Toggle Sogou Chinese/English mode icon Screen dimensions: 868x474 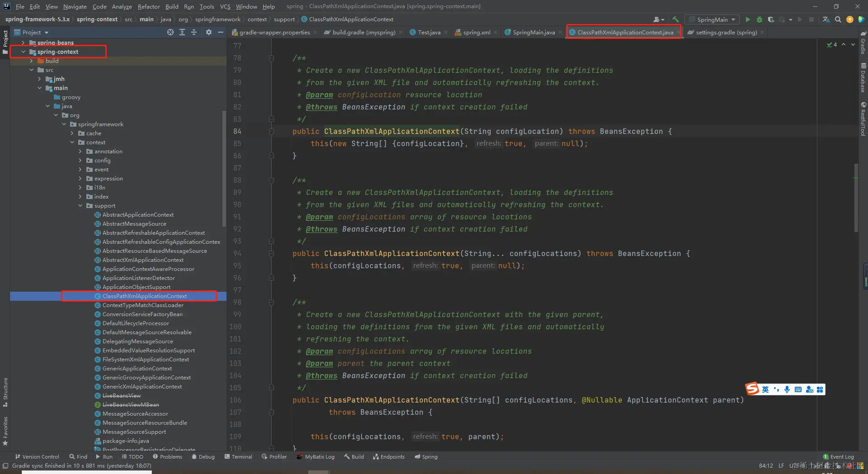pyautogui.click(x=765, y=389)
